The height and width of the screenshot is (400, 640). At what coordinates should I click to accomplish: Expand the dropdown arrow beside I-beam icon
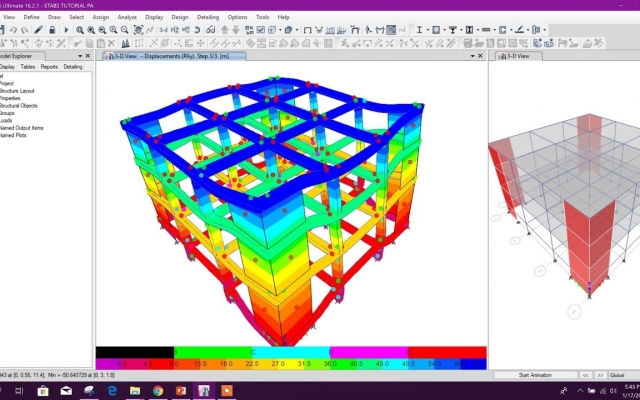coord(427,30)
